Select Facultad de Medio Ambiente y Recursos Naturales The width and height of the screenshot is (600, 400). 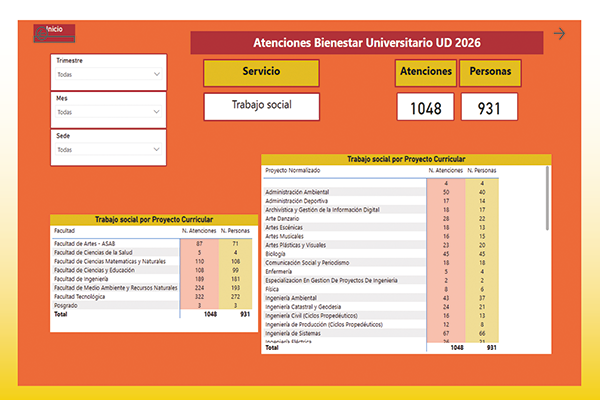pos(153,287)
